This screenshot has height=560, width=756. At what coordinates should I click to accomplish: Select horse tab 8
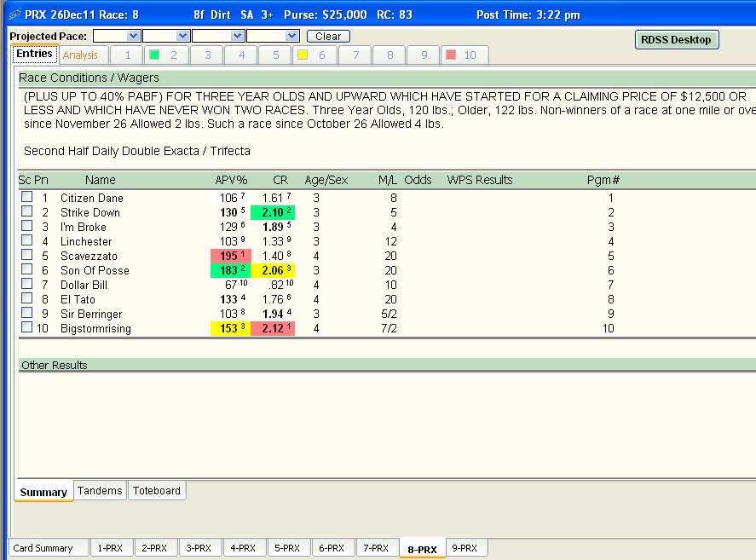click(390, 55)
